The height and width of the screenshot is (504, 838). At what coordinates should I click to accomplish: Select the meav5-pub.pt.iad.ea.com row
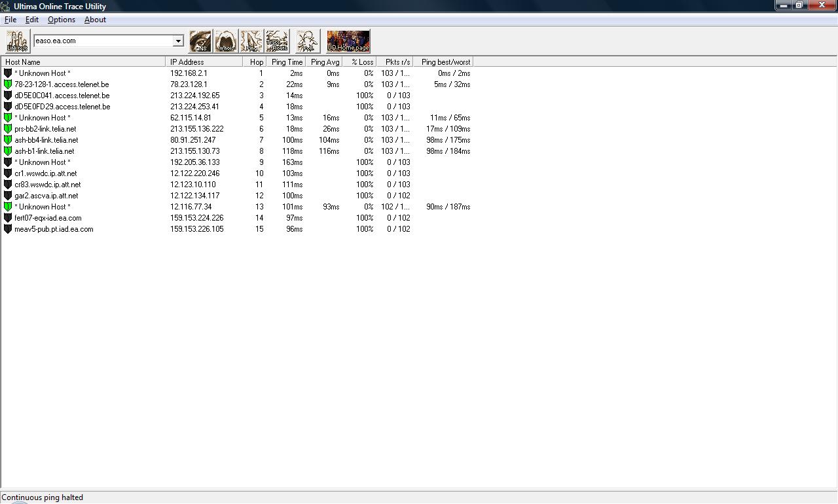click(x=54, y=229)
